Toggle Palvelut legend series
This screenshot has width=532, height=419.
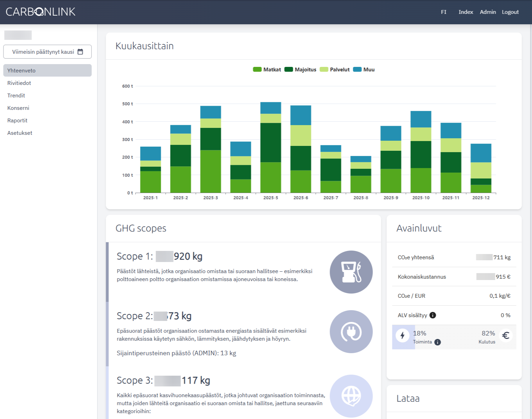[334, 70]
